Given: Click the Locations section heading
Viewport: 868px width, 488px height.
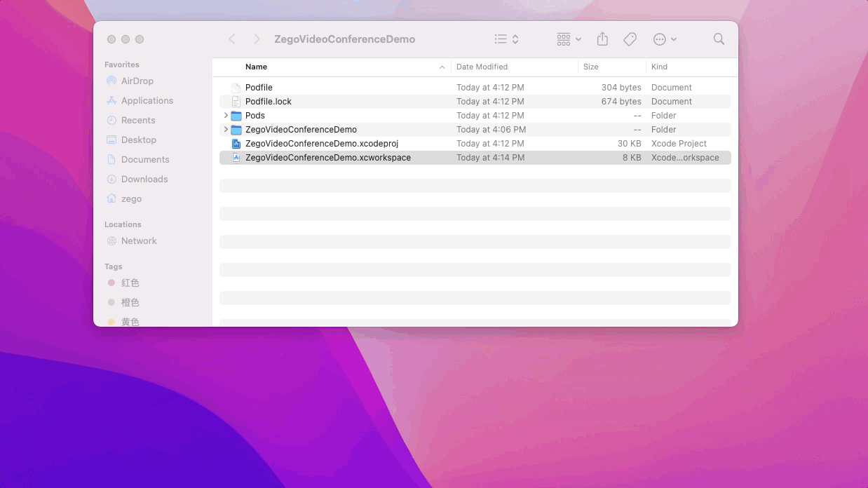Looking at the screenshot, I should pos(123,224).
